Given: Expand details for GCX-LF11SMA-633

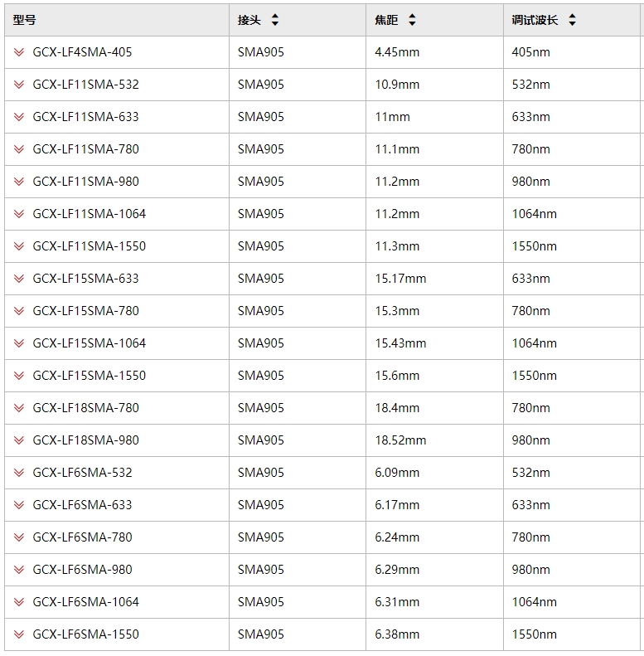Looking at the screenshot, I should click(x=19, y=117).
